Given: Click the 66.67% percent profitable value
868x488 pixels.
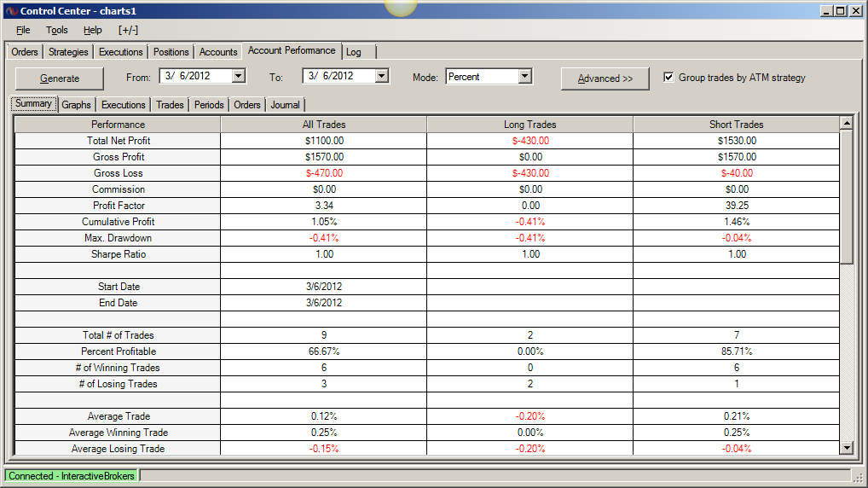Looking at the screenshot, I should (324, 351).
